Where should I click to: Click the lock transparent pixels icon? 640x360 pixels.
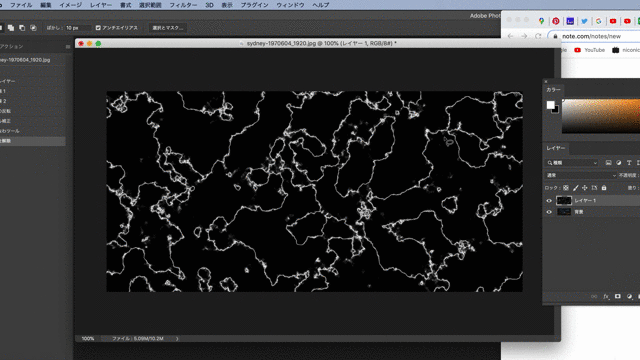(566, 188)
